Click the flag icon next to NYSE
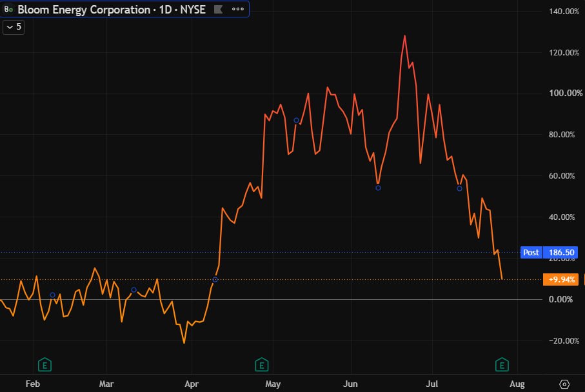 [218, 9]
